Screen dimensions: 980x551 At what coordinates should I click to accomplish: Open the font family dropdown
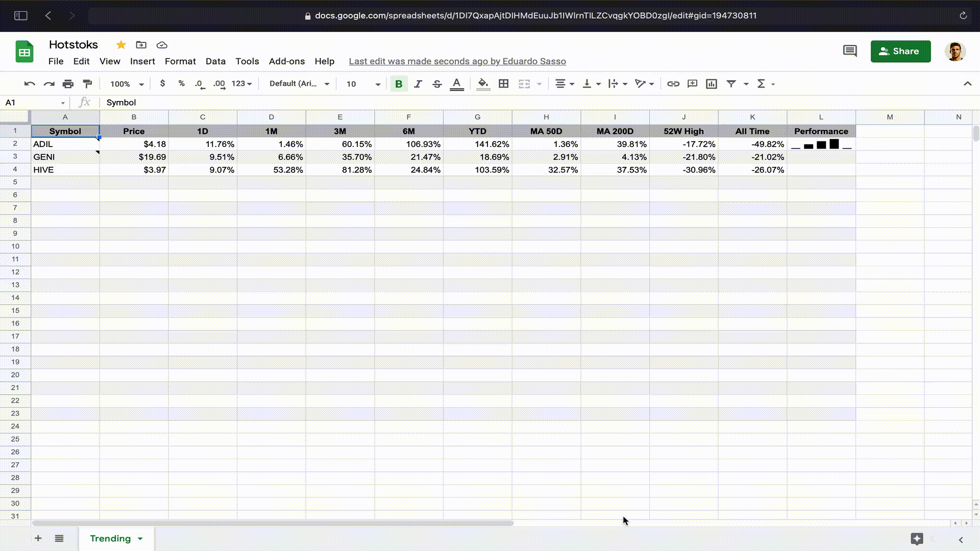pos(299,84)
